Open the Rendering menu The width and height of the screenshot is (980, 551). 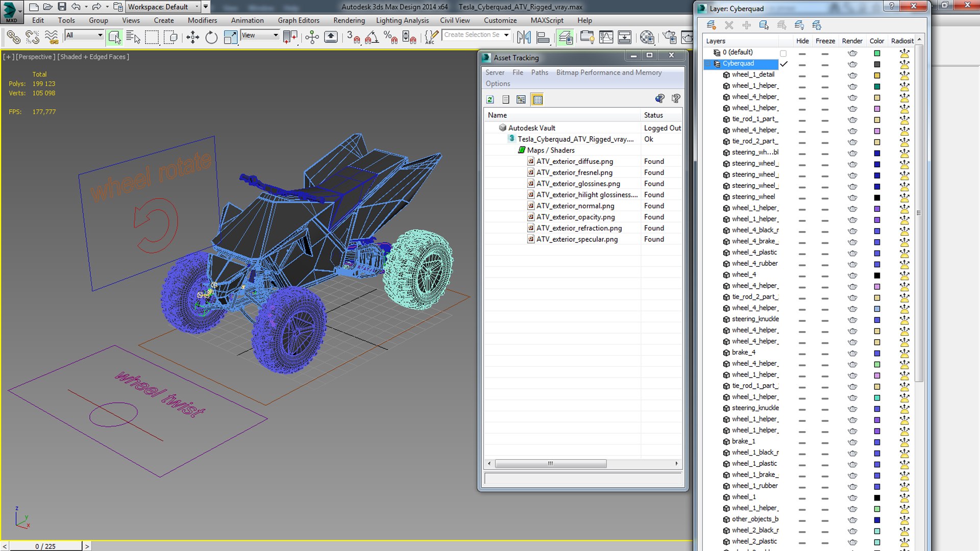349,20
